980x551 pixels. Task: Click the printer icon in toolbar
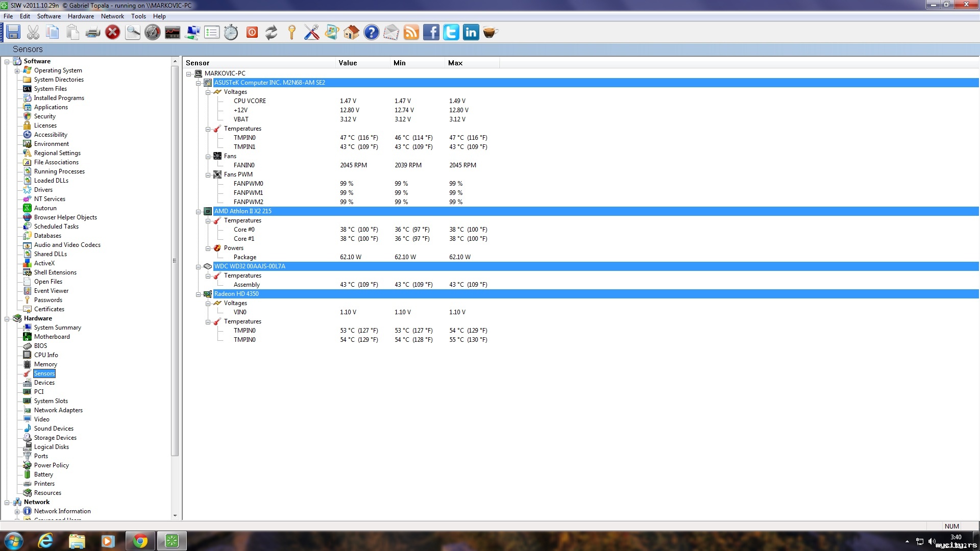point(92,33)
